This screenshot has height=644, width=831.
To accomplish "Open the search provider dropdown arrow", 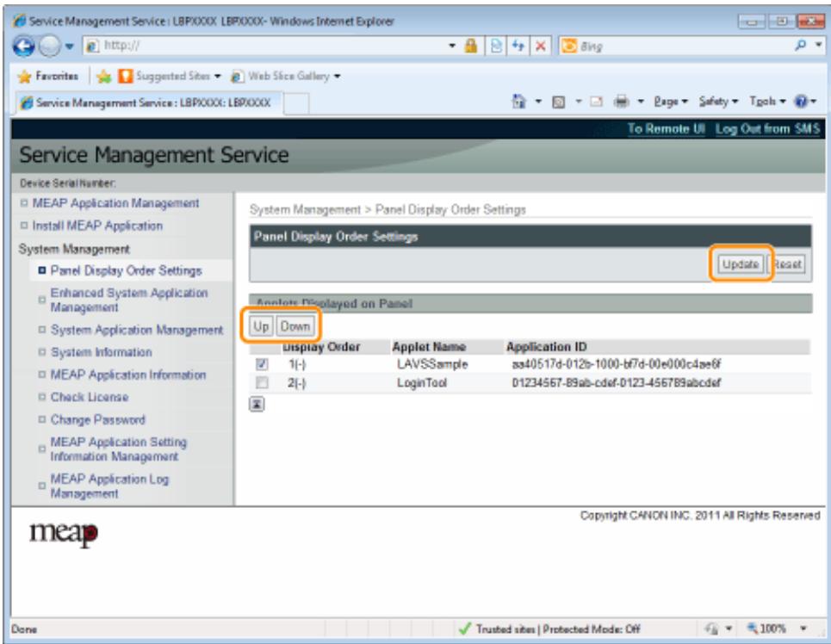I will [818, 46].
